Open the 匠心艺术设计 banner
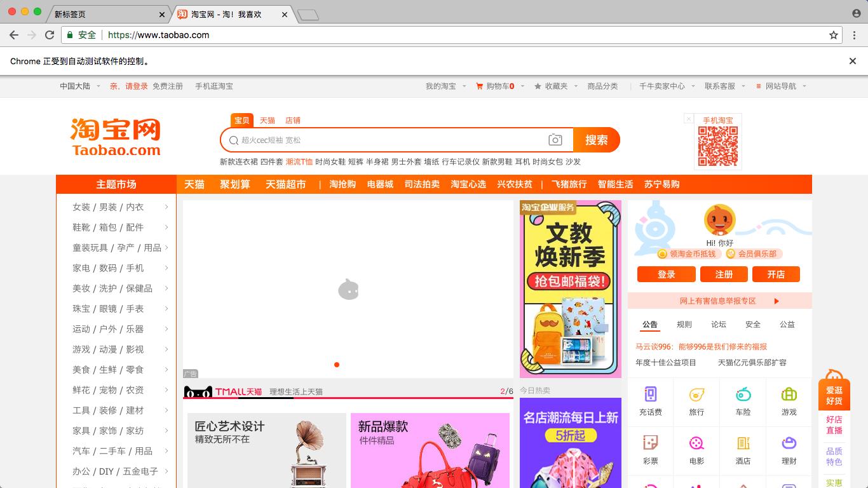This screenshot has width=868, height=488. 267,451
